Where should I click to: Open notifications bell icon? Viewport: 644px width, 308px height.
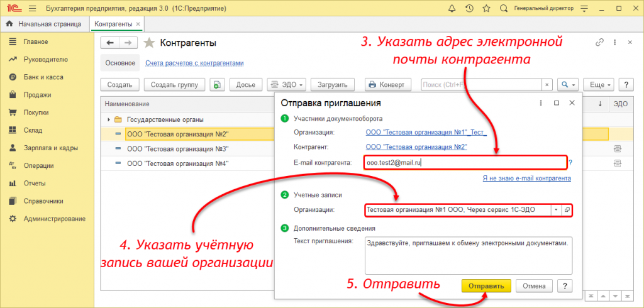tap(452, 8)
